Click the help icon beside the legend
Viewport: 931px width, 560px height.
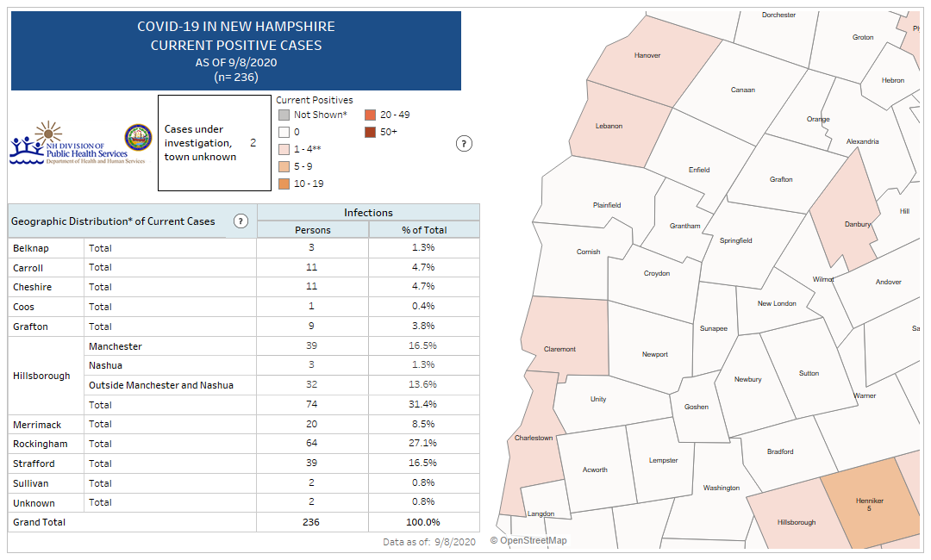(x=463, y=144)
